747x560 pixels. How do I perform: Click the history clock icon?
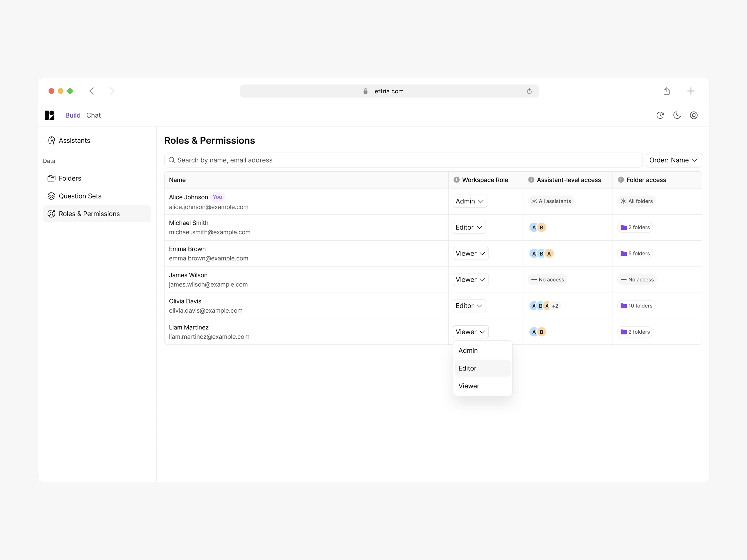(x=660, y=115)
